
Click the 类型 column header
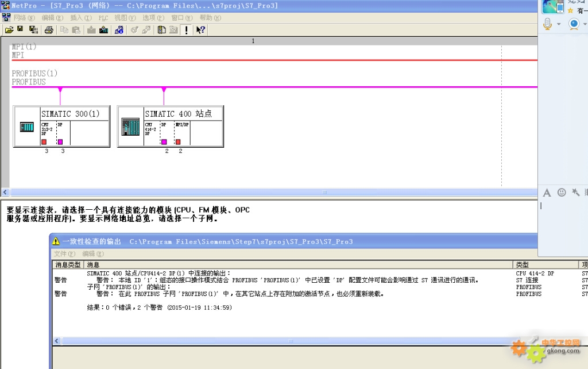(546, 264)
